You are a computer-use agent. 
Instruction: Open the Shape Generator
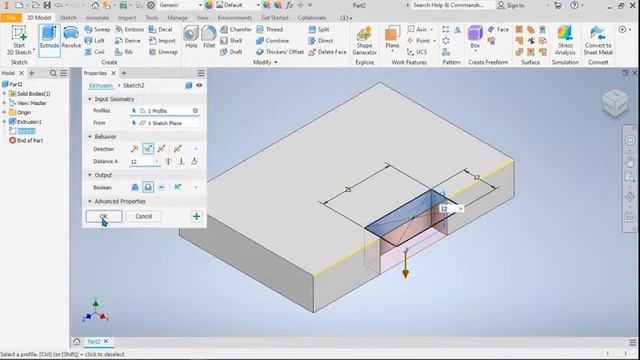click(364, 40)
